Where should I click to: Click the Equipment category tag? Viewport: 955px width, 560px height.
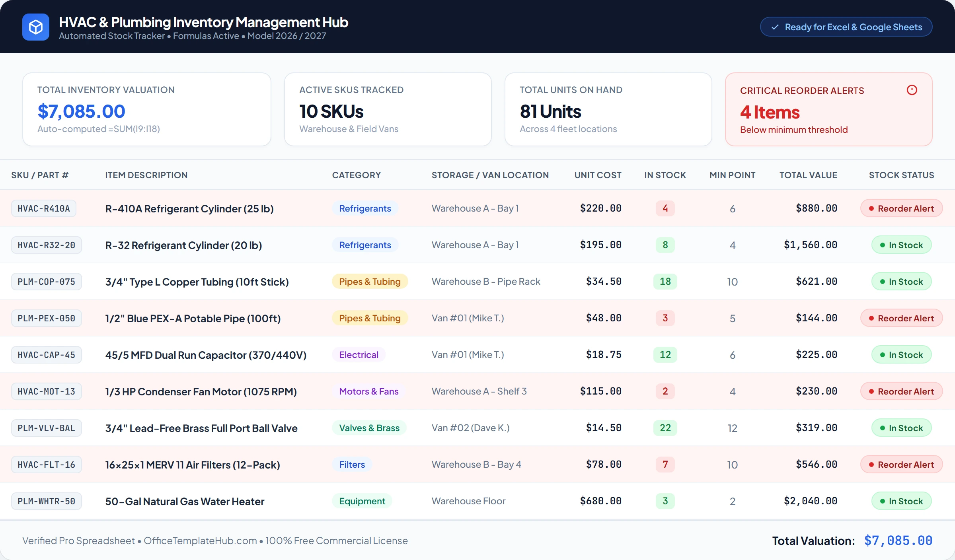click(362, 501)
